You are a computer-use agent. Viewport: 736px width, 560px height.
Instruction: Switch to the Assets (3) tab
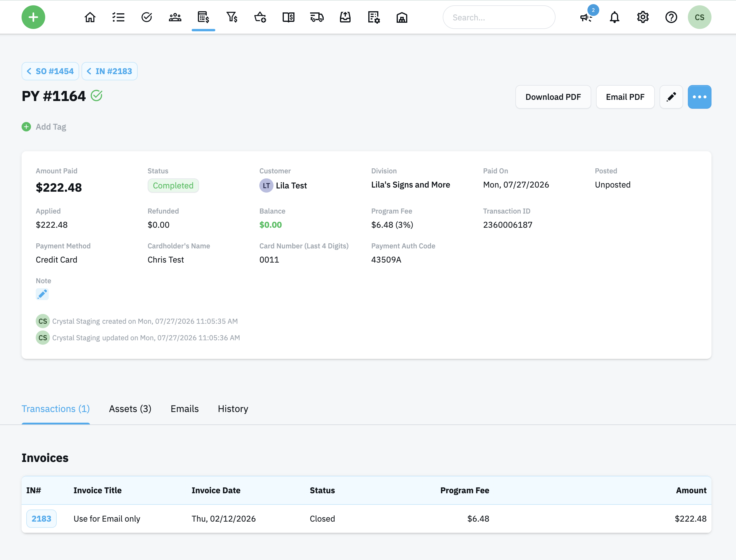click(130, 409)
